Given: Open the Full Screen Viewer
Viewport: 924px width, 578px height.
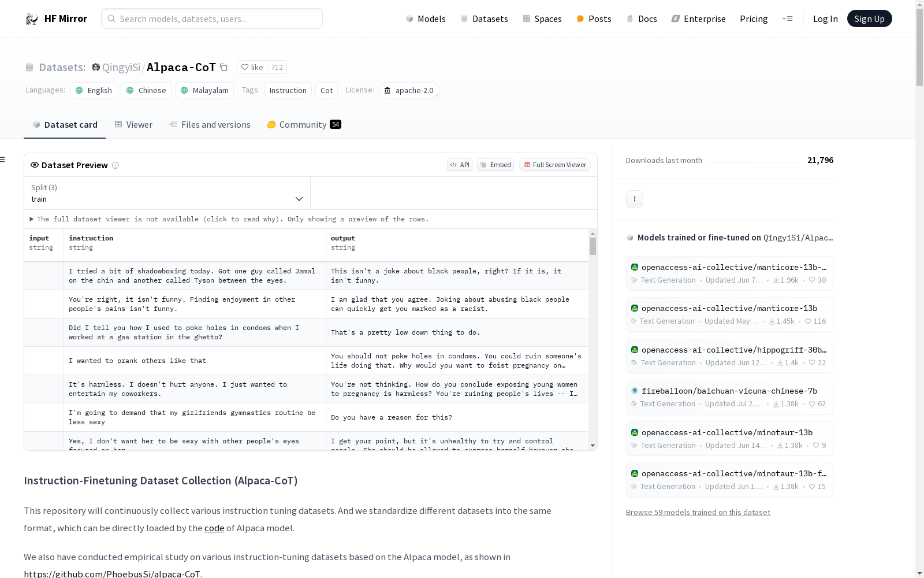Looking at the screenshot, I should pos(555,165).
